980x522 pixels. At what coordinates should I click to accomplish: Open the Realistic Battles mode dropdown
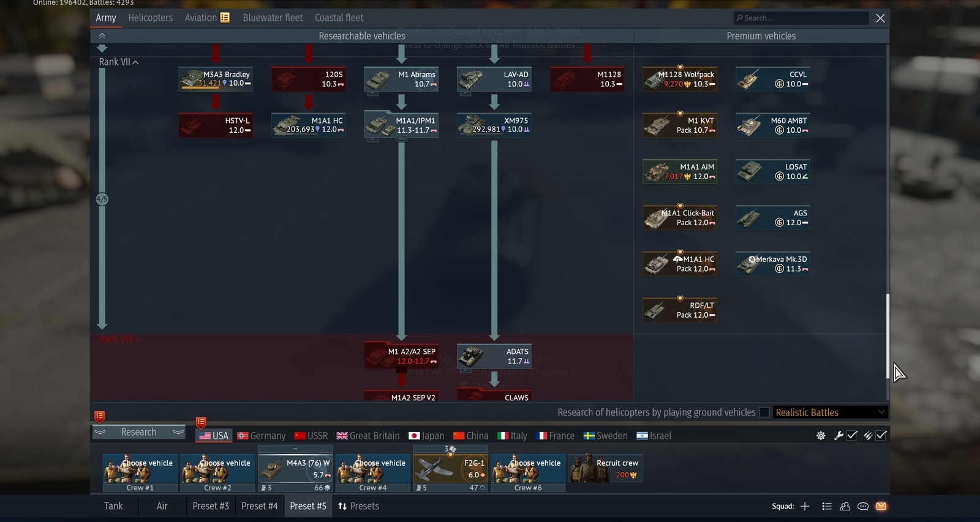coord(830,412)
